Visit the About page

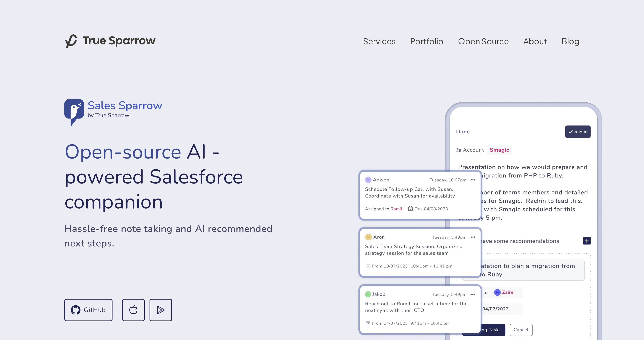[535, 41]
